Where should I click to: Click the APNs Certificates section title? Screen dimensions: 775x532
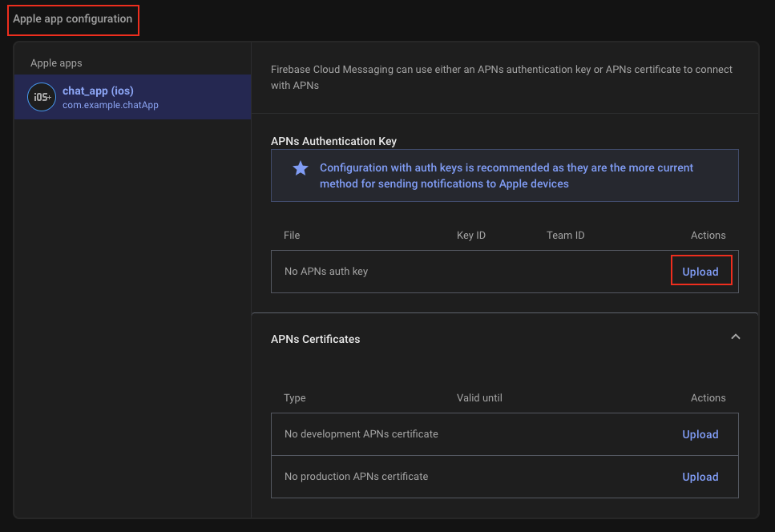pyautogui.click(x=315, y=339)
